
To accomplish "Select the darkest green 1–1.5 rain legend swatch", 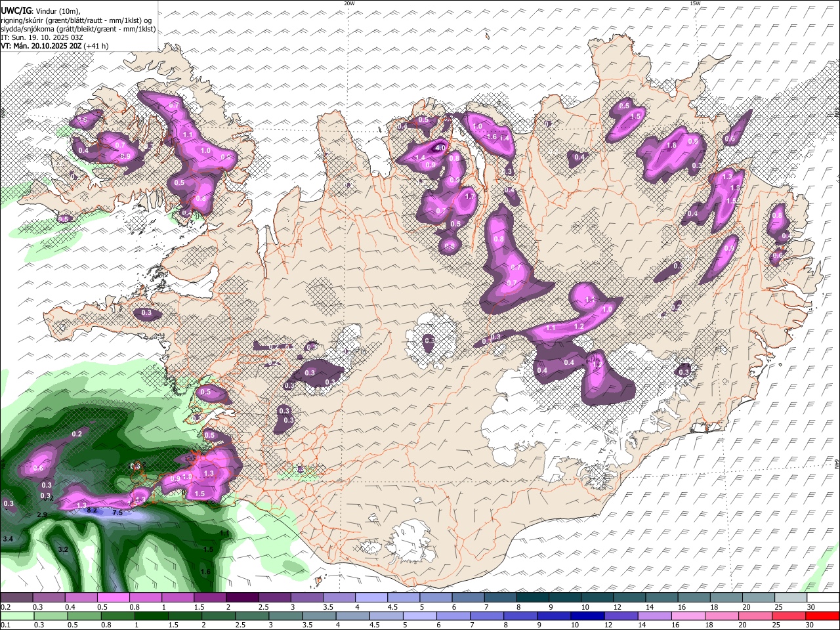I will tap(152, 616).
